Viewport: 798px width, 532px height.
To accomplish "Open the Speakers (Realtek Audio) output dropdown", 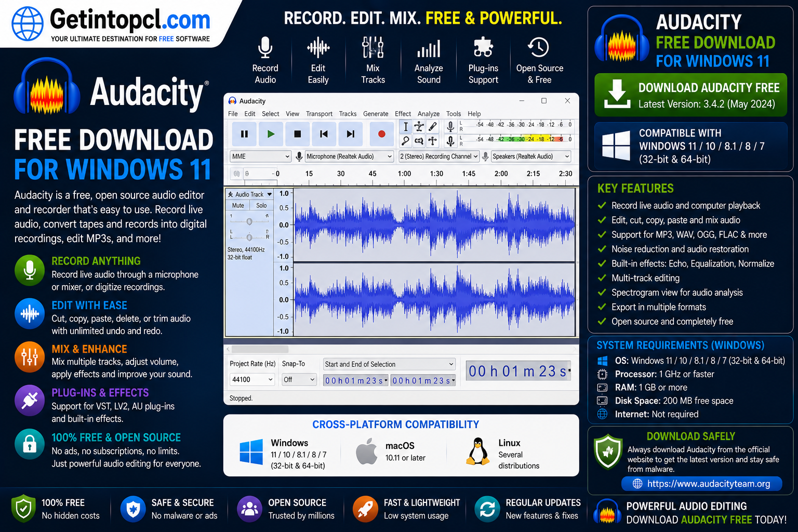I will click(x=531, y=156).
